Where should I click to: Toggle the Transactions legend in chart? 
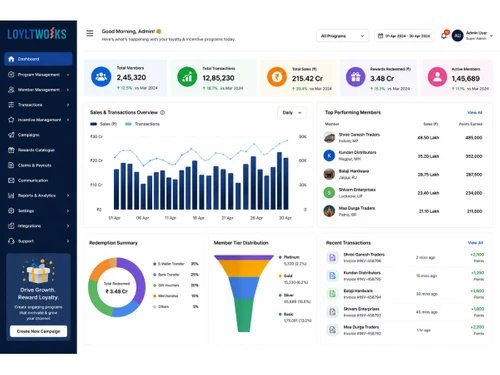[142, 124]
